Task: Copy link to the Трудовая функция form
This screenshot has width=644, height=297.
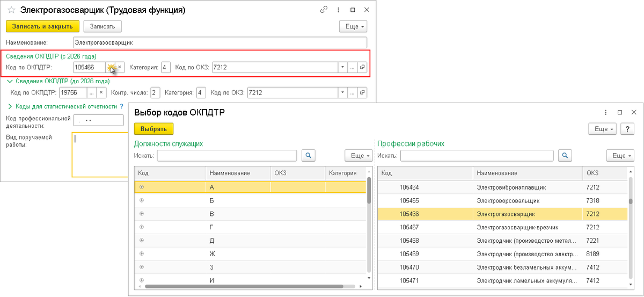Action: tap(324, 10)
